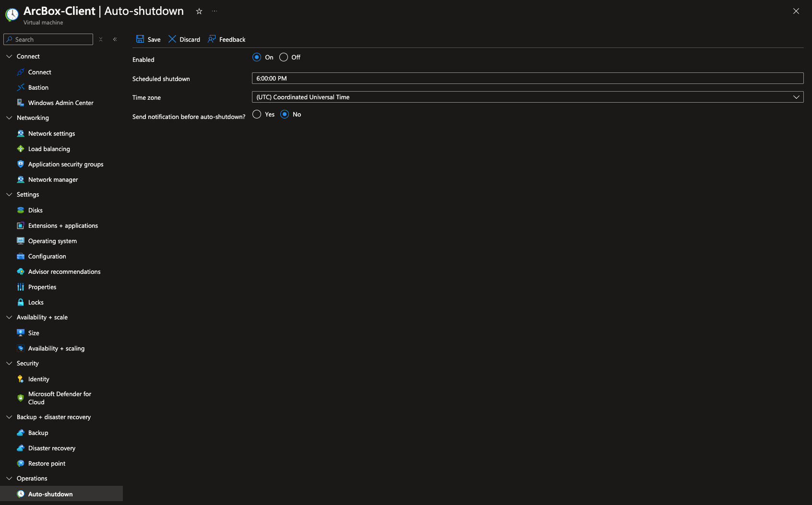The height and width of the screenshot is (505, 812).
Task: Click the Size monitor icon
Action: click(x=21, y=333)
